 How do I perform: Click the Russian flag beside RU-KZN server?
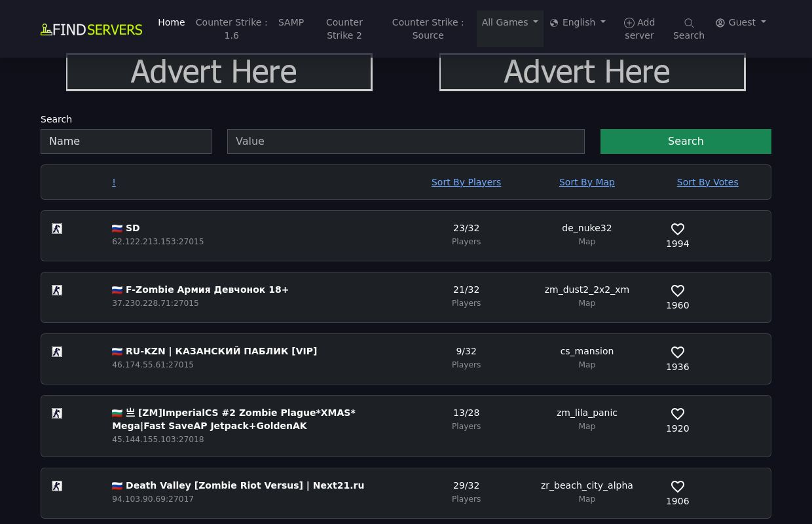[x=117, y=351]
